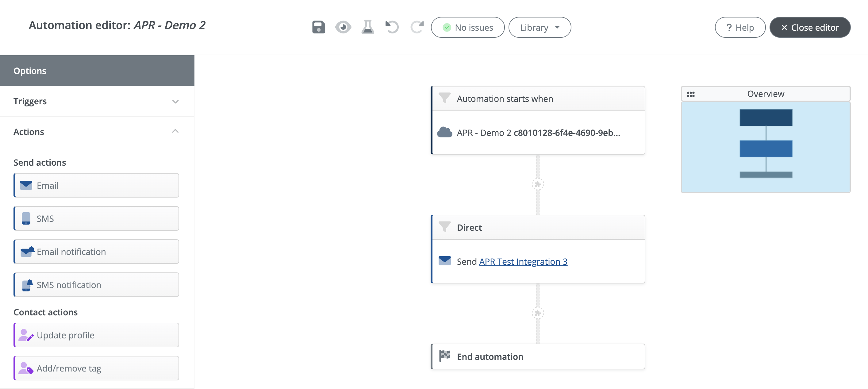The height and width of the screenshot is (389, 868).
Task: Click the bottom gray bar in Overview minimap
Action: coord(766,175)
